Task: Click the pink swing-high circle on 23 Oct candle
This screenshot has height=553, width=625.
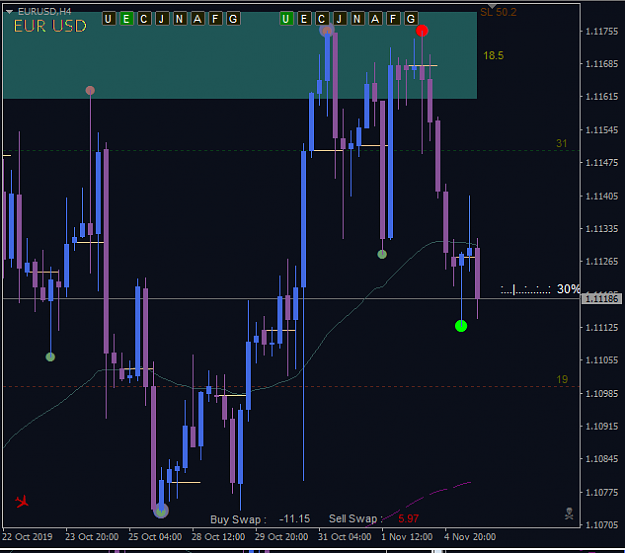Action: tap(90, 91)
